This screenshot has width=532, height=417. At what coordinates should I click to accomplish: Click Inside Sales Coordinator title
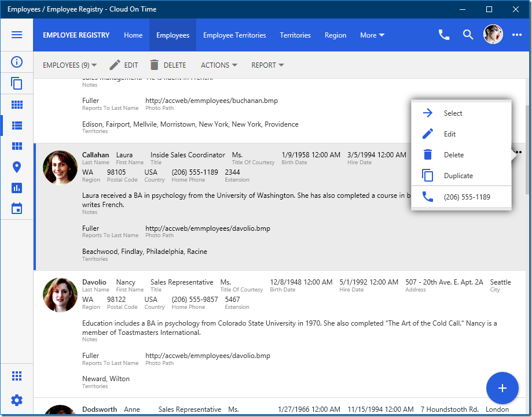click(x=188, y=154)
